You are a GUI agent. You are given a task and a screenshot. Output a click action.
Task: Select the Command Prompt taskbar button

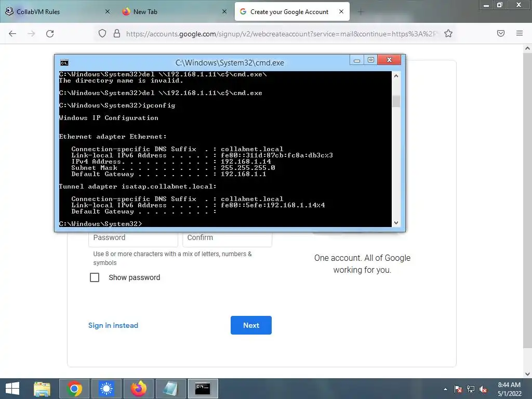click(x=203, y=389)
